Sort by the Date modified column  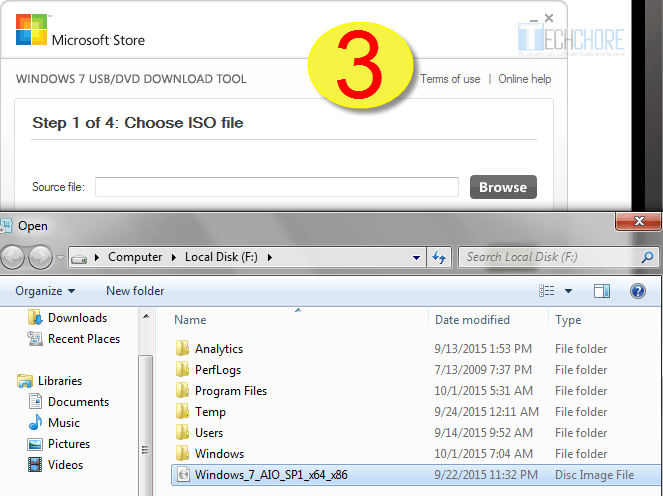pyautogui.click(x=472, y=320)
